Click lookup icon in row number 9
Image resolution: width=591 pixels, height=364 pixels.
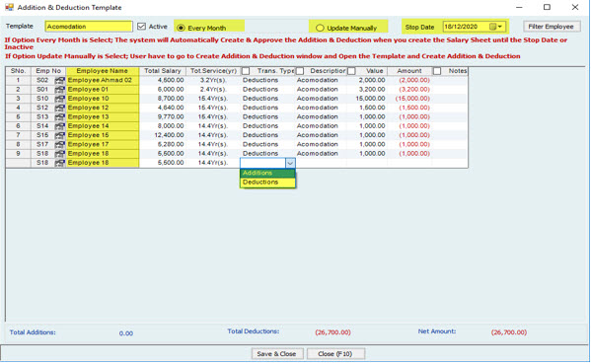[x=60, y=154]
